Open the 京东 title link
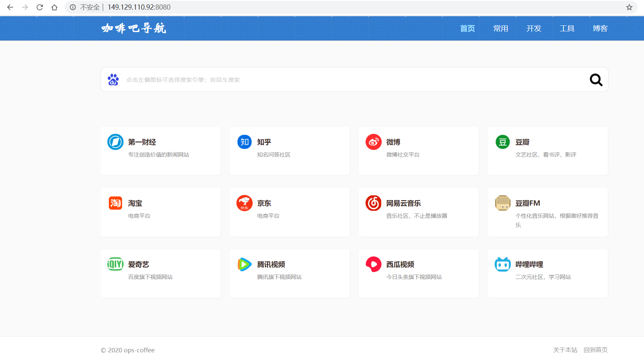 264,203
